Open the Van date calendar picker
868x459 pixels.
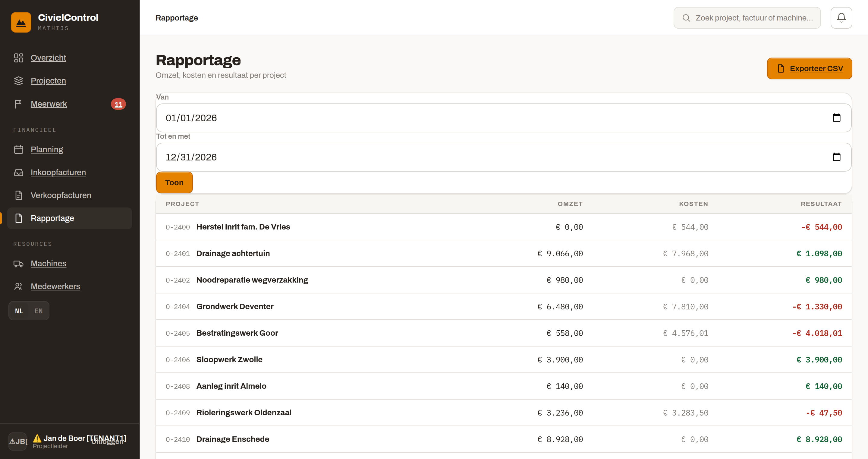[x=836, y=118]
